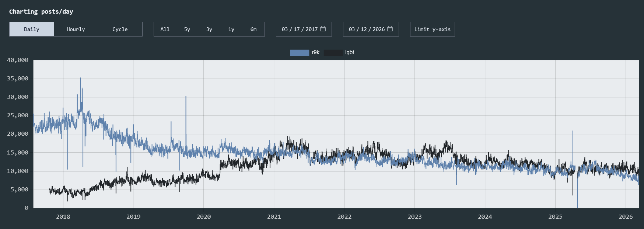Choose the 1y time range
The image size is (644, 229).
(231, 29)
